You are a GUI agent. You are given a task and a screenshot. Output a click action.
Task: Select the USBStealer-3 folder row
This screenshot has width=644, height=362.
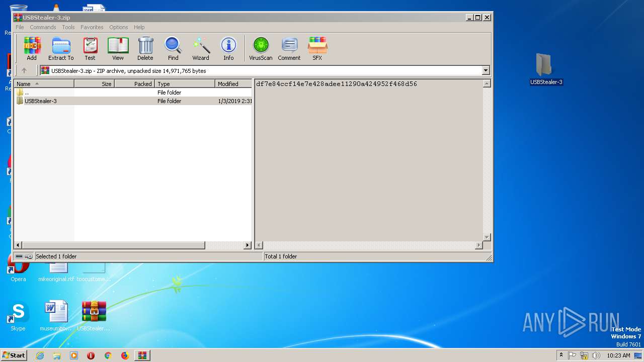133,101
